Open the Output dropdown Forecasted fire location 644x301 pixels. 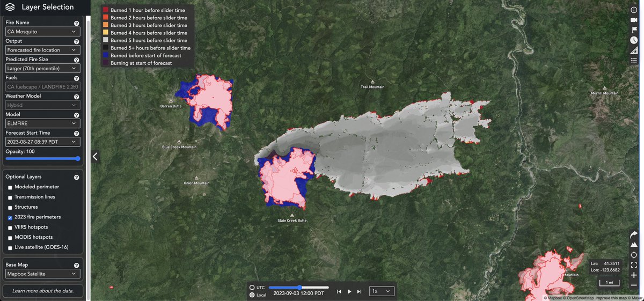tap(43, 50)
